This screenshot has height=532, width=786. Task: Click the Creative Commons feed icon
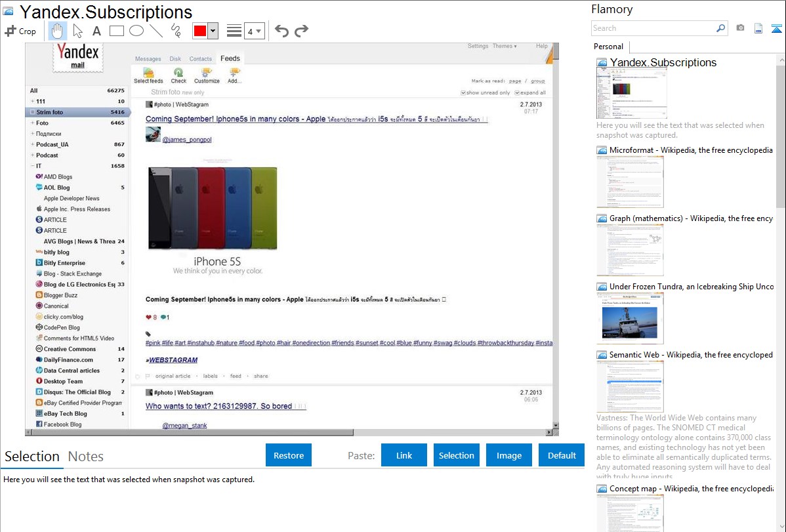click(39, 349)
